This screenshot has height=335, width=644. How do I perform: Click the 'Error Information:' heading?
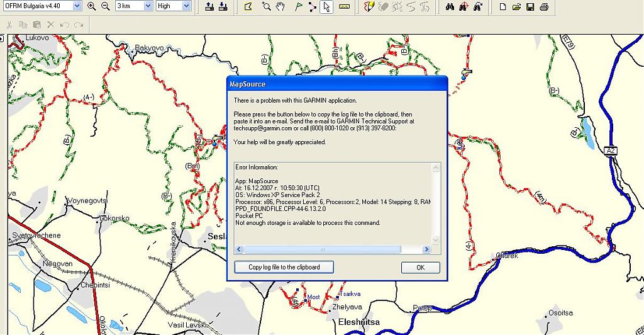coord(257,167)
